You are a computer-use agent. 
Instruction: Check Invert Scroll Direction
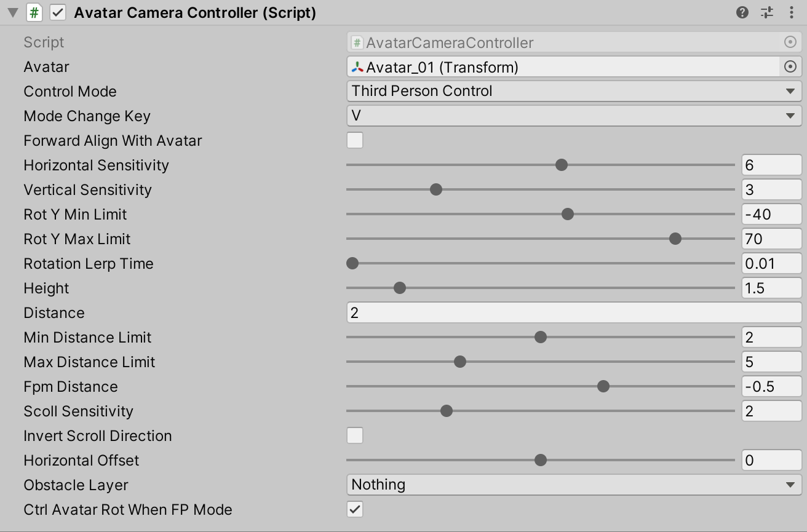(x=355, y=435)
